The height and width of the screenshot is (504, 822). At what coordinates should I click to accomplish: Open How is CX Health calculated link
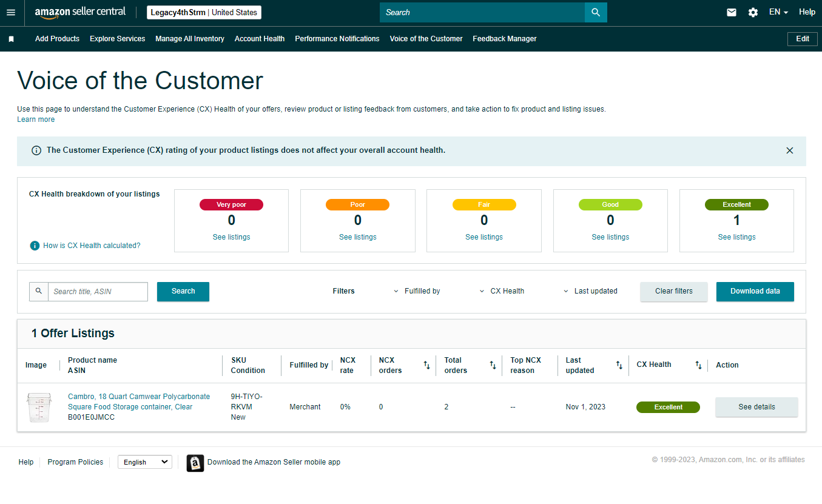coord(92,246)
